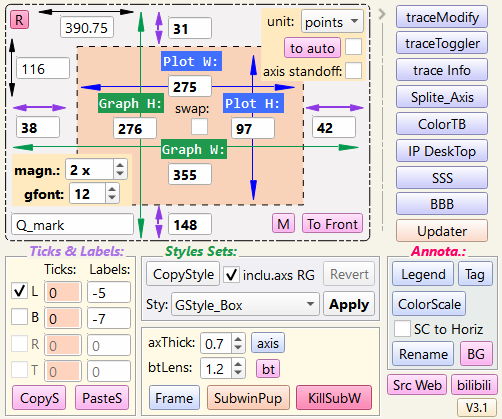
Task: Open the Src Web link button
Action: tap(417, 385)
